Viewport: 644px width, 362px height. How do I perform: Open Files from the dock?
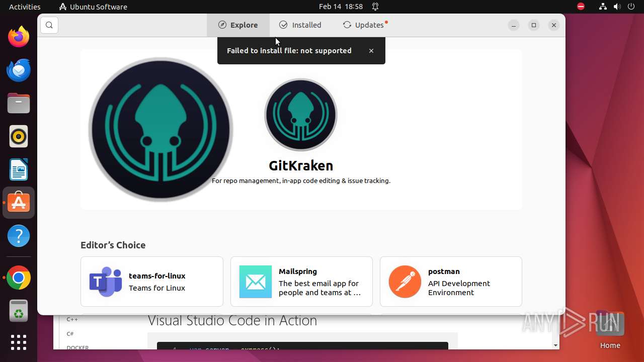[19, 104]
